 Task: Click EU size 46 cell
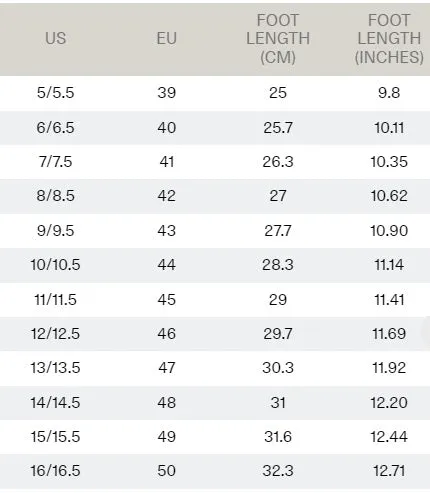167,334
